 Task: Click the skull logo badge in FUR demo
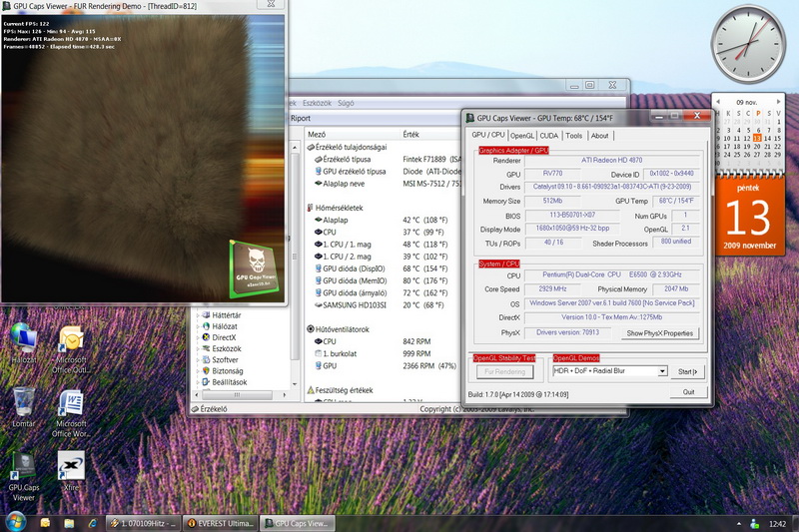pos(256,268)
